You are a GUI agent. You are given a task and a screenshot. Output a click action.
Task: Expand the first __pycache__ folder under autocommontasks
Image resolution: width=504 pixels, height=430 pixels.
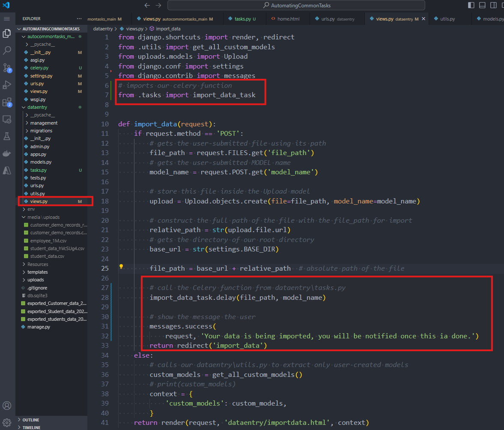pyautogui.click(x=51, y=45)
